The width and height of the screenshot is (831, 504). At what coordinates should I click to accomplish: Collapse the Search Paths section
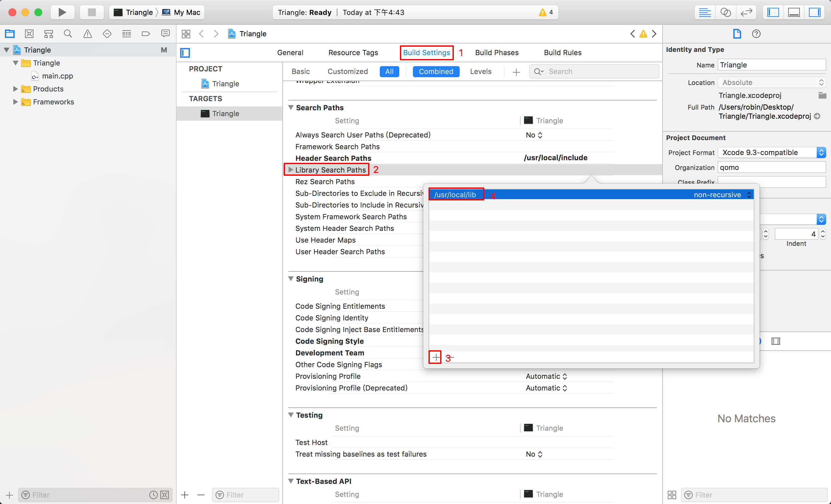click(291, 107)
